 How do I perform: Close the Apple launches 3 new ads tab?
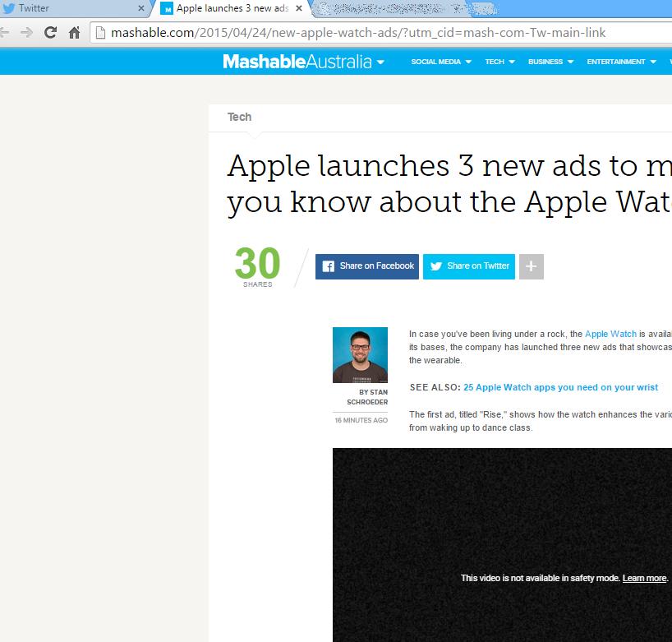point(299,8)
